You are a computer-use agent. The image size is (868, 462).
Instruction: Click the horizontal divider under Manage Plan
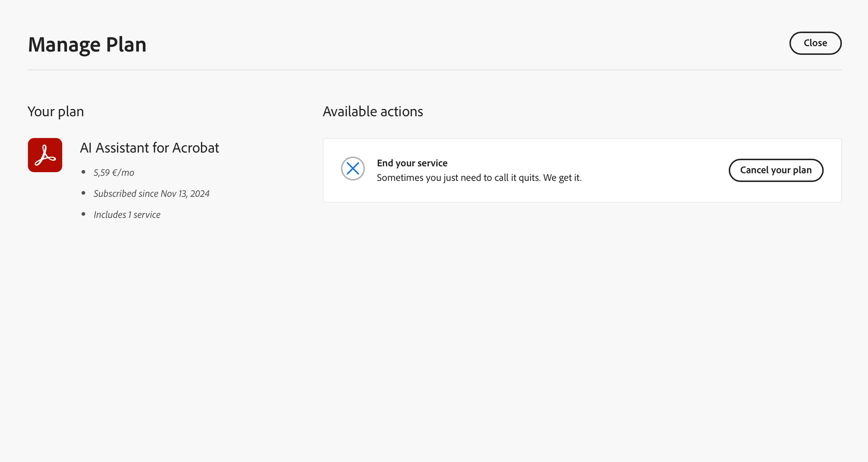[x=434, y=69]
